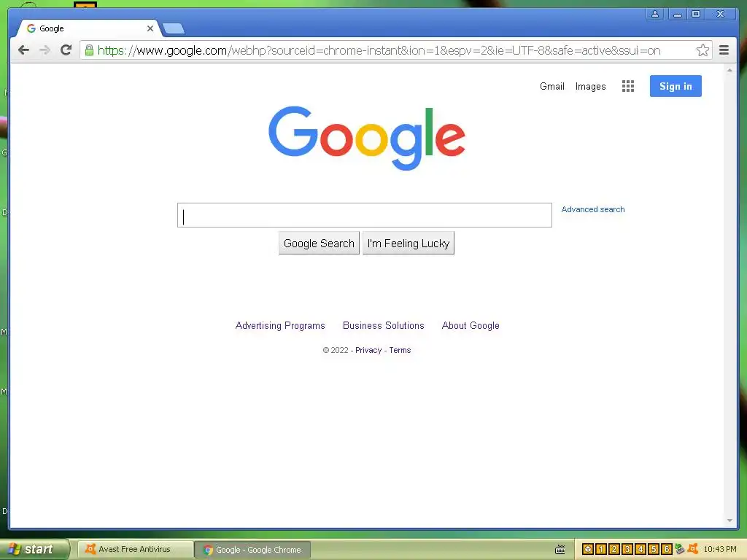This screenshot has height=560, width=747.
Task: Click the green padlock security icon
Action: [89, 50]
